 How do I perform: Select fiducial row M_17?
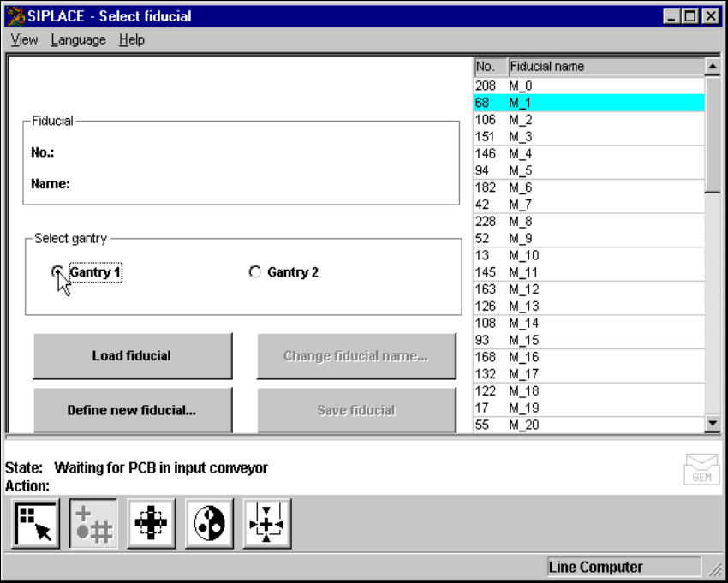click(x=588, y=373)
